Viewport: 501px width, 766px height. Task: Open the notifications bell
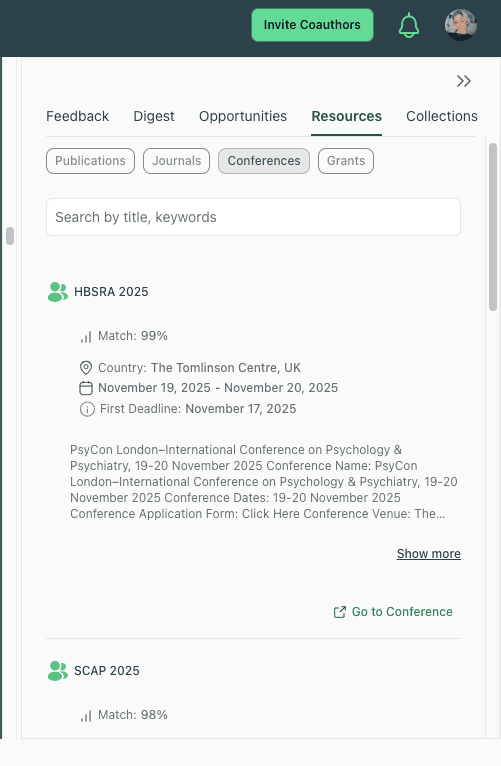coord(409,25)
